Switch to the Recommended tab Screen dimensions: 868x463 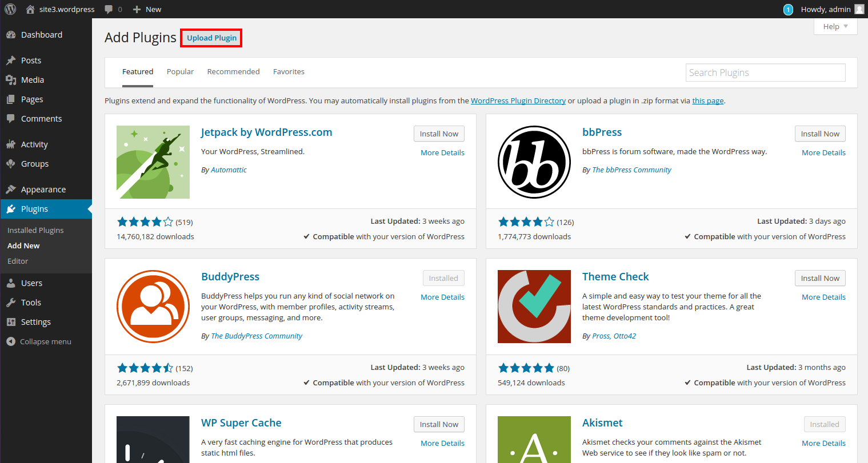[233, 72]
